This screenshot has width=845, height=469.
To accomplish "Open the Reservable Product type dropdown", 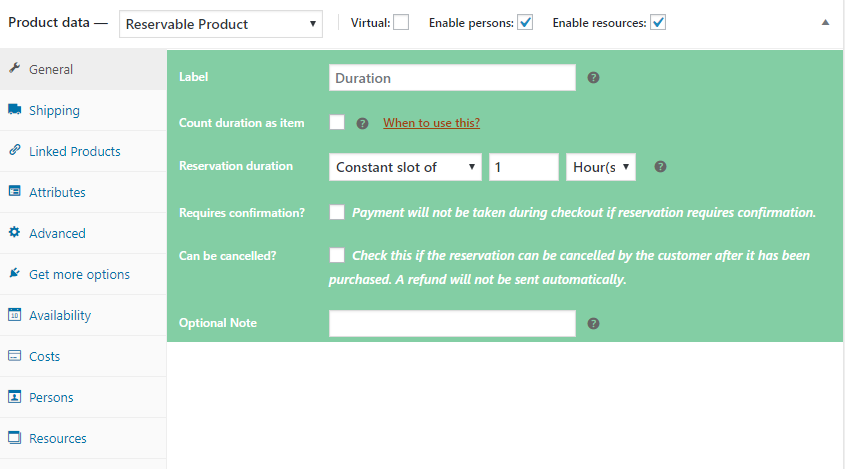I will pos(220,23).
